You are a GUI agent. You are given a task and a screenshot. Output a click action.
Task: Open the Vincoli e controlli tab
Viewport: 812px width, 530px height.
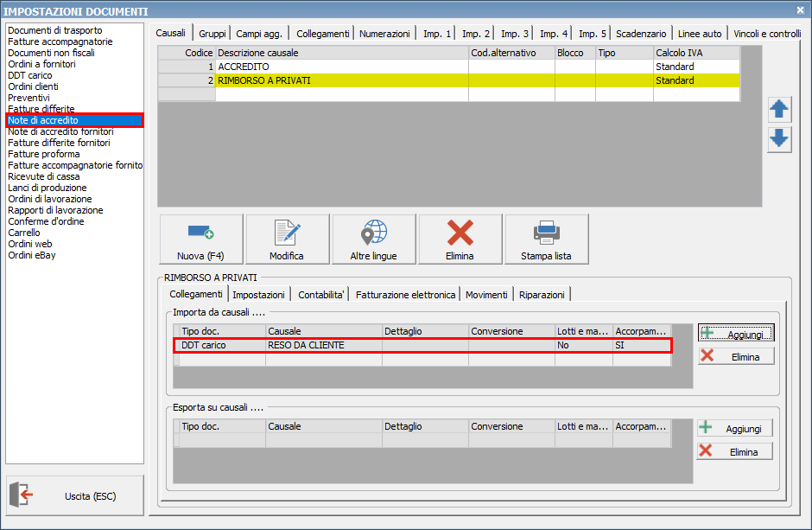(x=767, y=34)
